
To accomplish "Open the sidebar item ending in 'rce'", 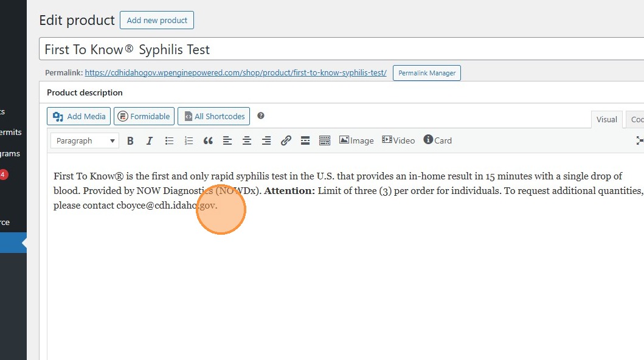I will (x=5, y=222).
